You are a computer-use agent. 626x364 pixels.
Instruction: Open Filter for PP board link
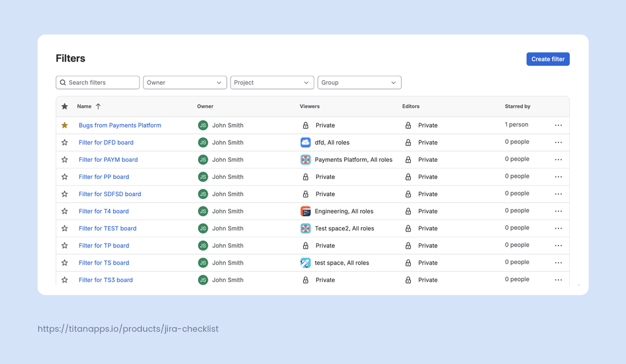(x=104, y=177)
